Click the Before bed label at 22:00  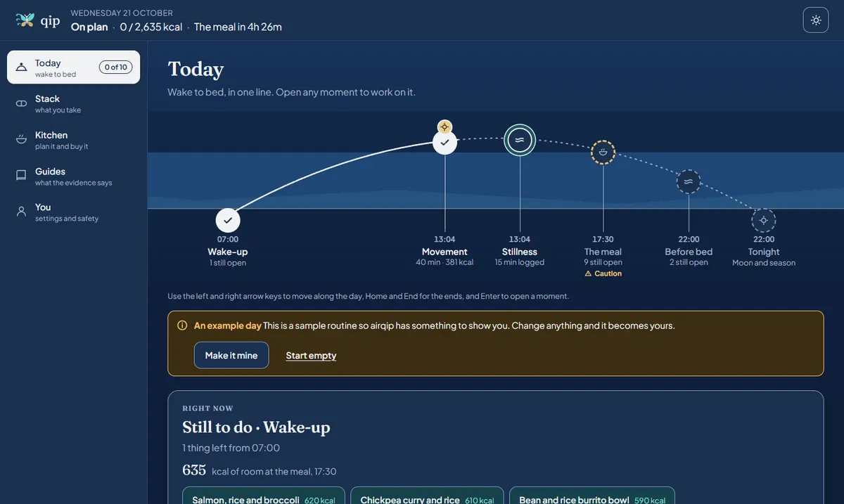[689, 252]
